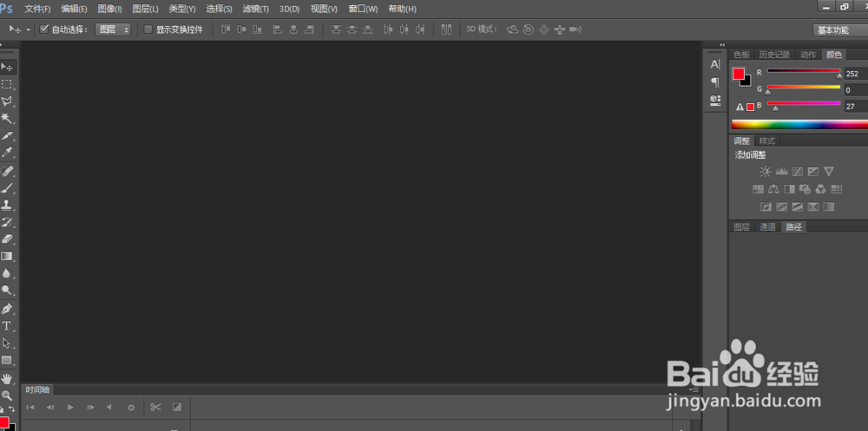
Task: Open the 滤镜(T) menu
Action: [x=256, y=9]
